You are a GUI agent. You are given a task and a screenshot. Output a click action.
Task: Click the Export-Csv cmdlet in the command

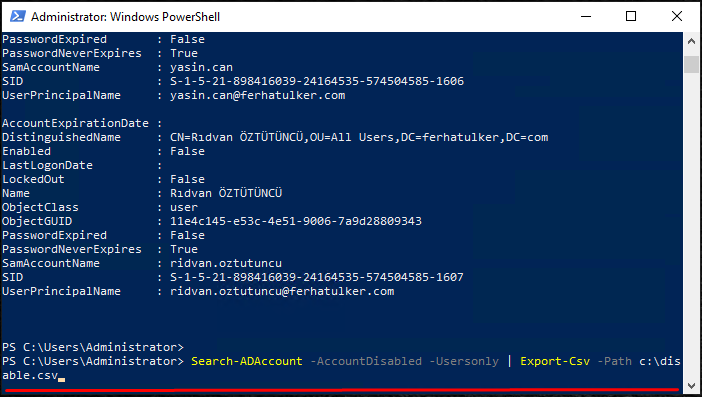pos(555,361)
